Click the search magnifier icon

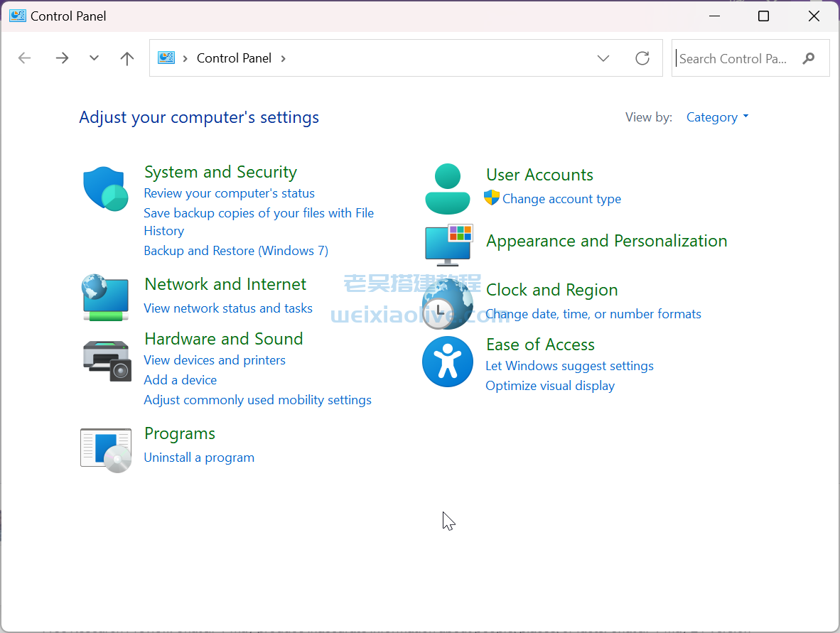tap(809, 58)
